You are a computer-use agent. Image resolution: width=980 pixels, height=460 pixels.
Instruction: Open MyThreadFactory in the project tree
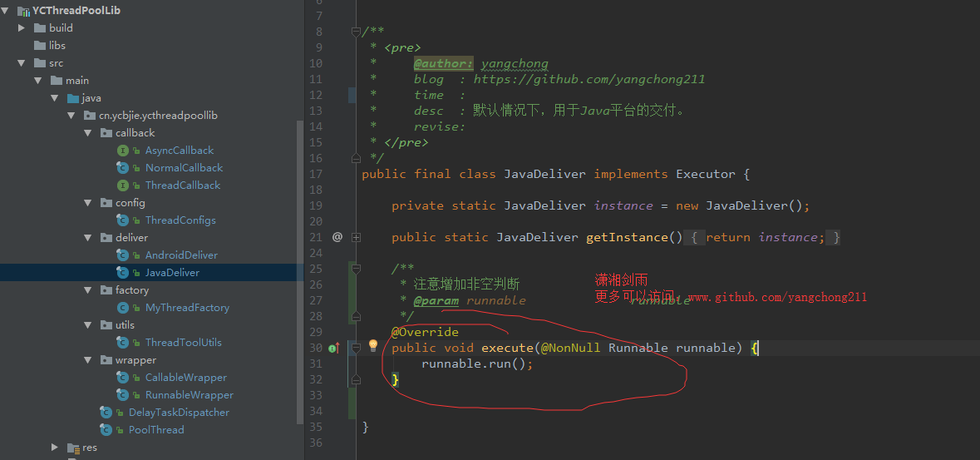(188, 308)
